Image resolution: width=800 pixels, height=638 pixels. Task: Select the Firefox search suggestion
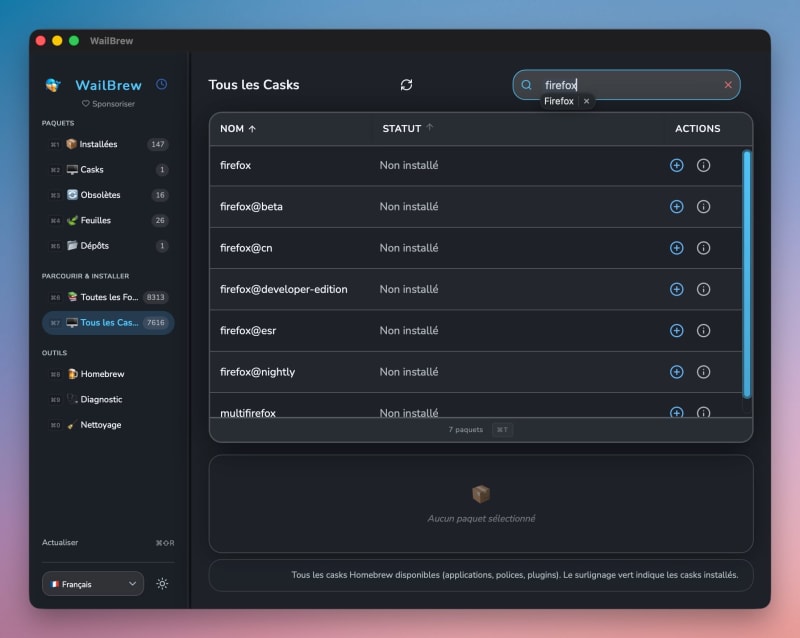pos(559,101)
